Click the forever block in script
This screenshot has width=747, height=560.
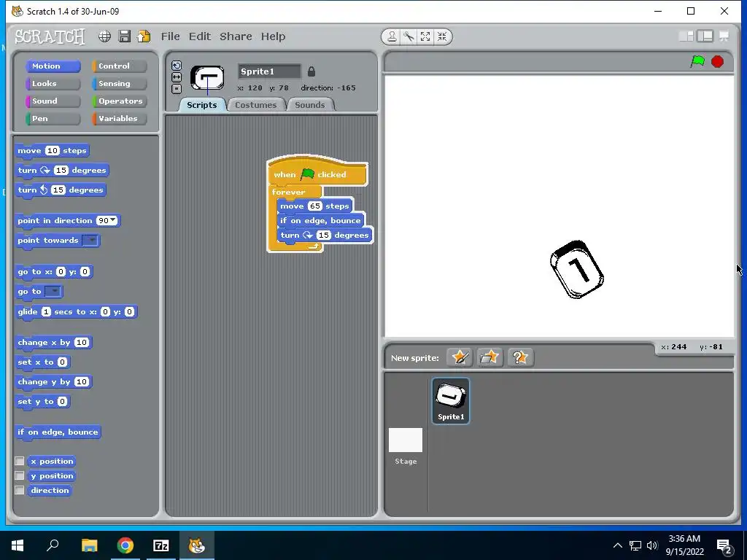289,192
